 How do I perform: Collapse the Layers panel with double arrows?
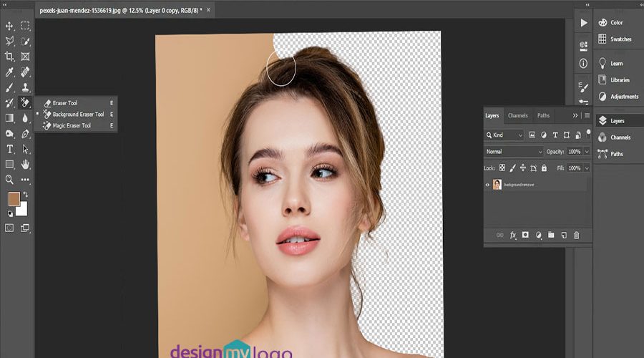pyautogui.click(x=575, y=115)
